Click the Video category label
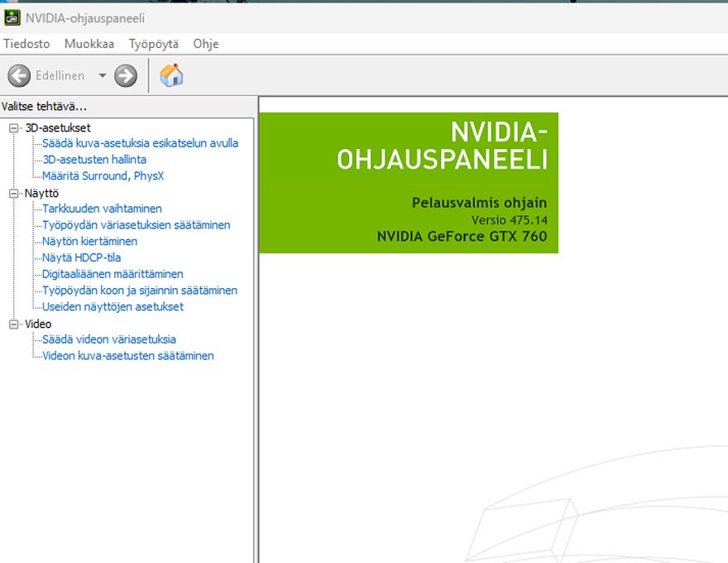The image size is (728, 563). point(38,325)
